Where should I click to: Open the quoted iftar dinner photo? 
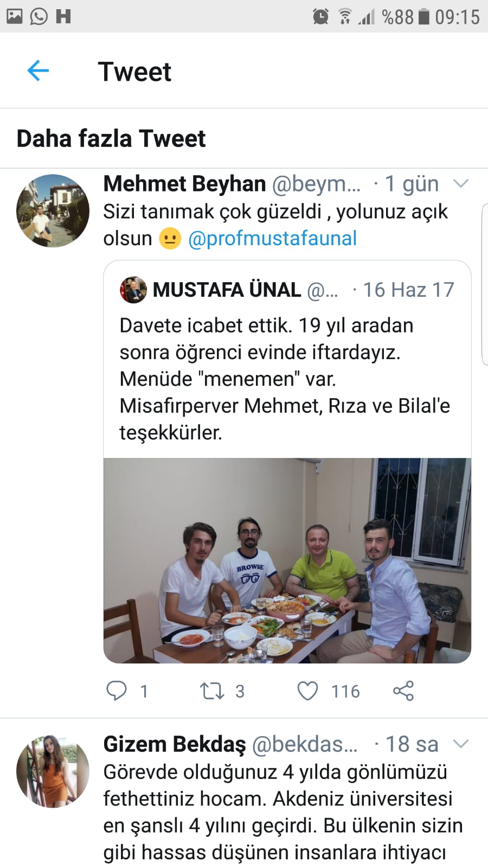(287, 560)
